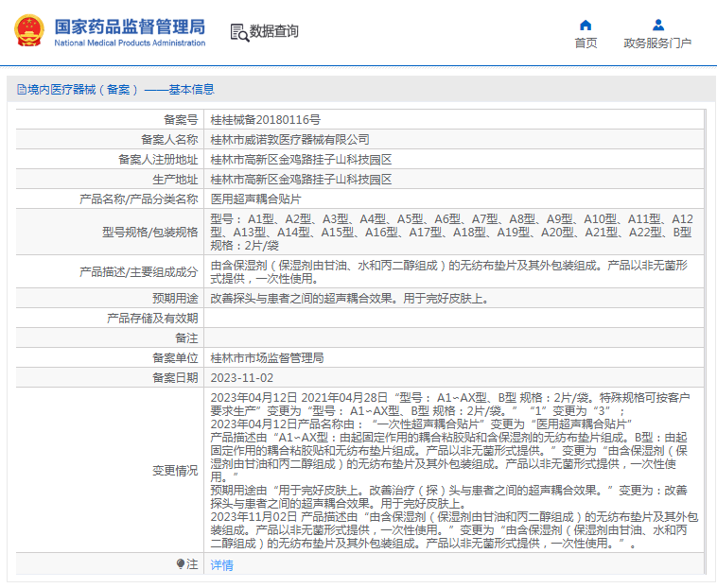Click the 产品描述 value about 保湿剂

(x=449, y=272)
